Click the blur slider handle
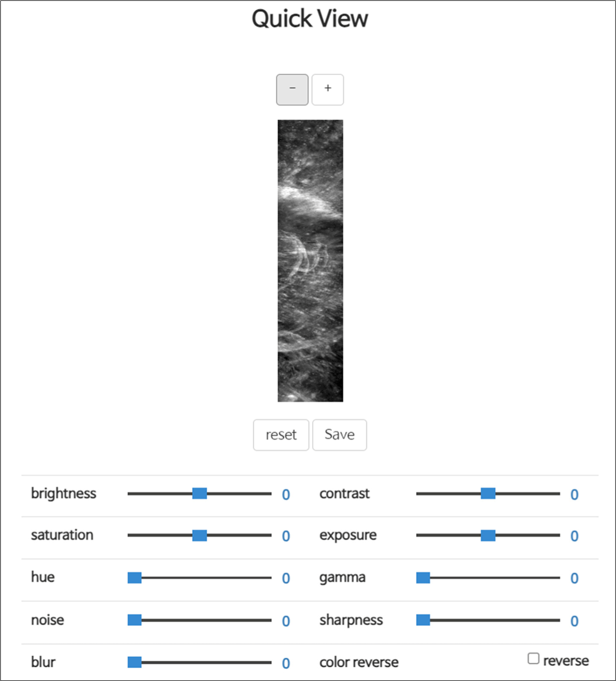Image resolution: width=616 pixels, height=681 pixels. (x=135, y=662)
